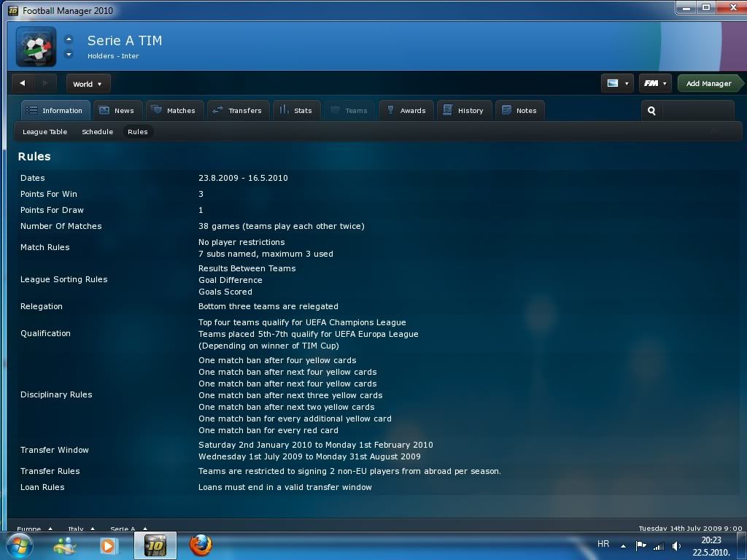The height and width of the screenshot is (560, 747).
Task: Switch to the Transfers tab
Action: 236,111
